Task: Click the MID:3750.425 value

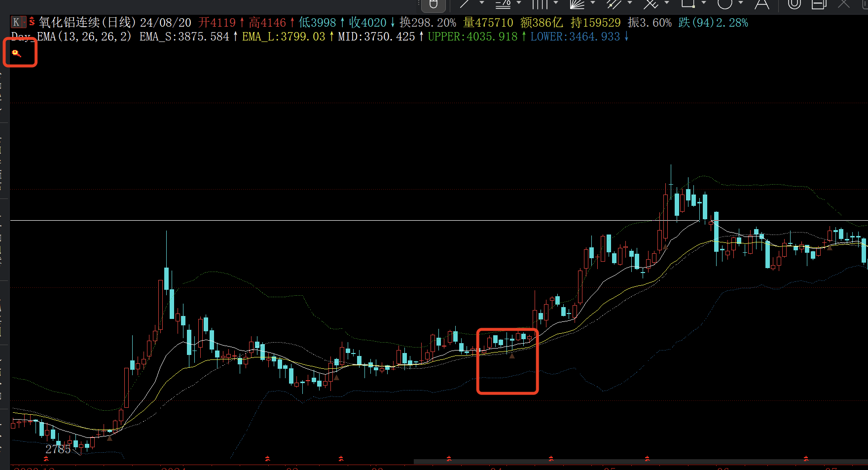Action: (376, 37)
